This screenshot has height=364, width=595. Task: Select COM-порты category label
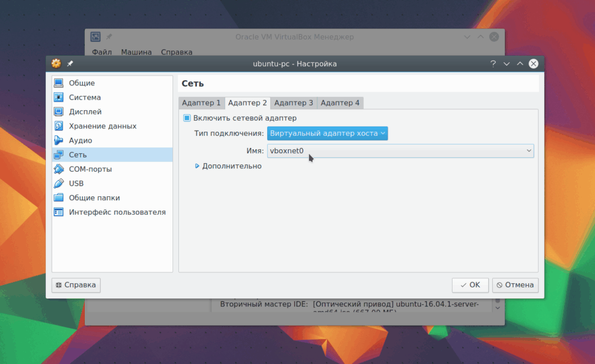(x=90, y=169)
